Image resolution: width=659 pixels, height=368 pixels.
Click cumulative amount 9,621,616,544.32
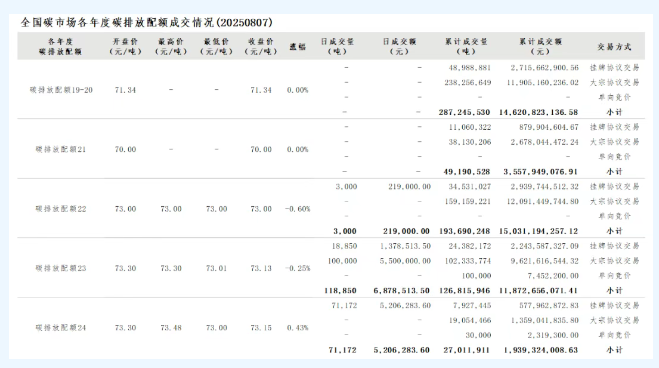[545, 261]
